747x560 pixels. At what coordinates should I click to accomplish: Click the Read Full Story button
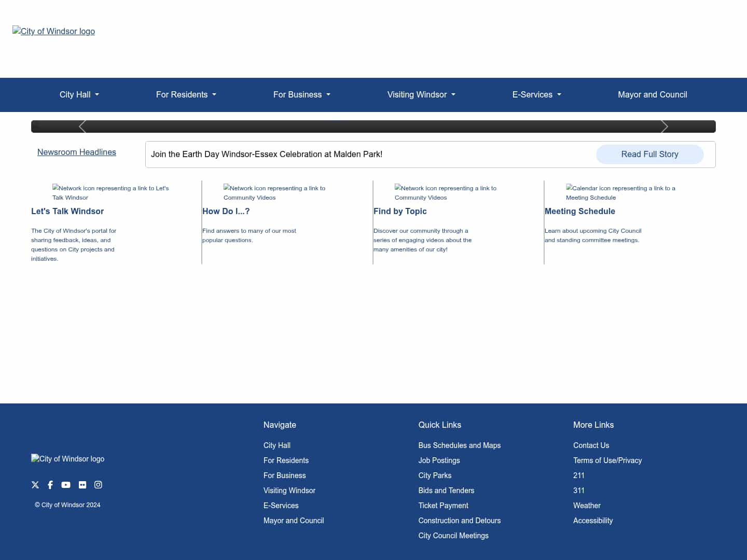point(649,154)
